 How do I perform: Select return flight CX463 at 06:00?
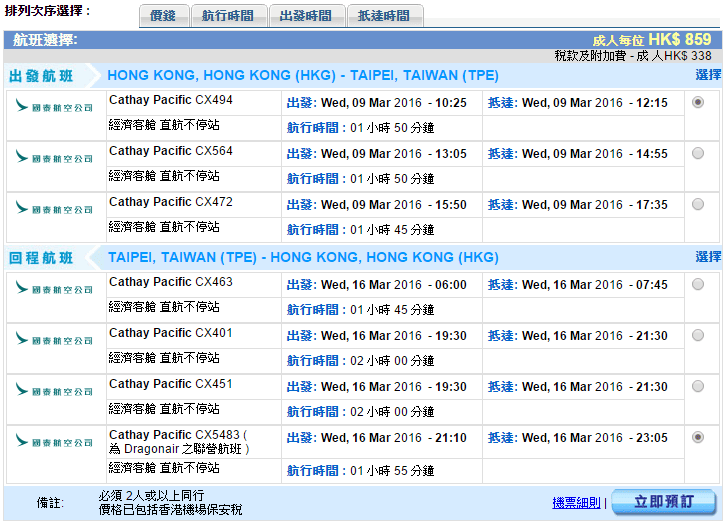(697, 284)
